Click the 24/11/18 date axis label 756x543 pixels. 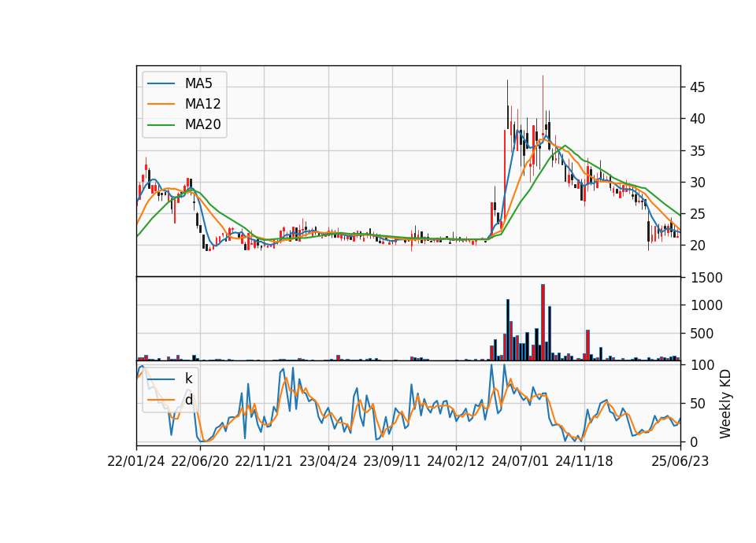pos(584,462)
